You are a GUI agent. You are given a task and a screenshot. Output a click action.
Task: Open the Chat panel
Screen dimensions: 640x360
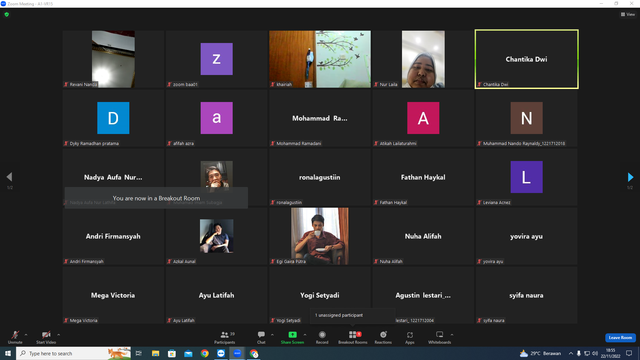pyautogui.click(x=261, y=337)
